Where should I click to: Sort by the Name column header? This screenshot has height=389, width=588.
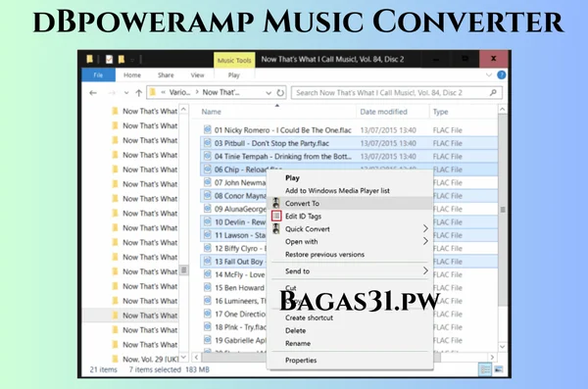(211, 112)
